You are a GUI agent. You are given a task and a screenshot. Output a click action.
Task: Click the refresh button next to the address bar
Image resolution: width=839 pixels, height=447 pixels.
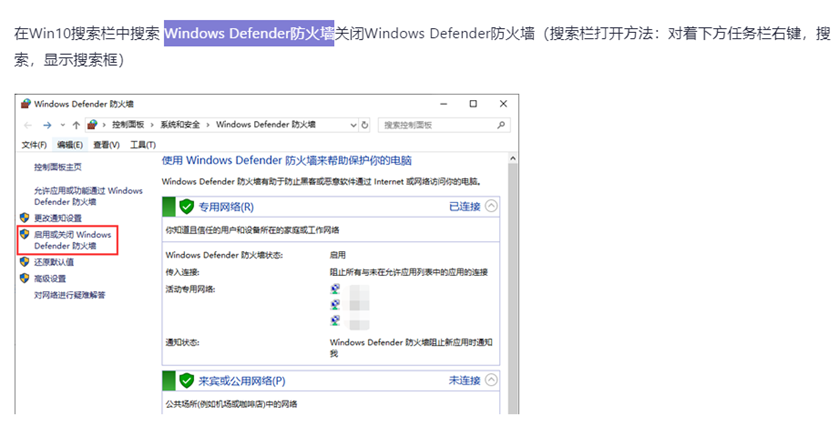click(x=365, y=125)
